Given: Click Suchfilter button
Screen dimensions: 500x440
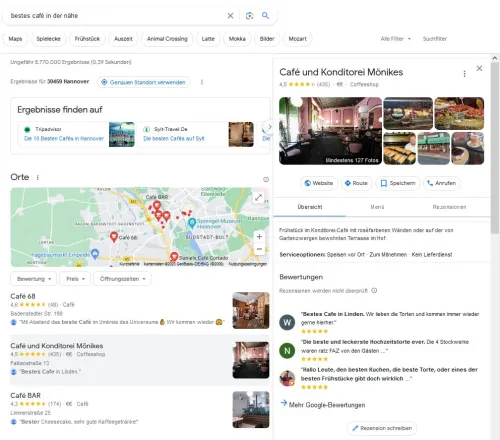Looking at the screenshot, I should tap(435, 39).
